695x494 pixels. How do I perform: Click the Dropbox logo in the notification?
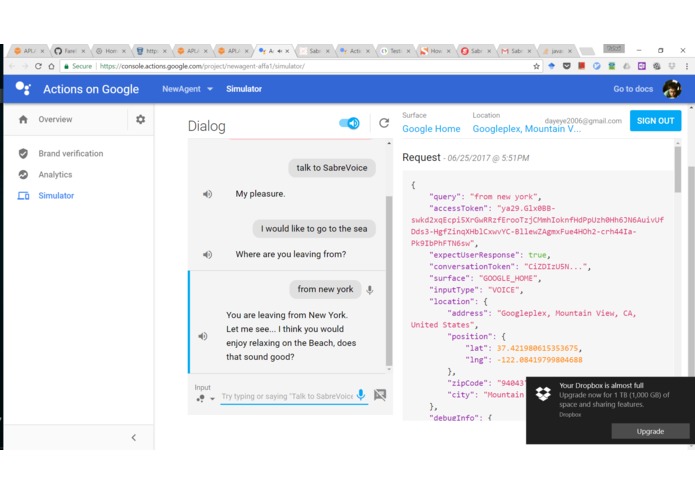coord(543,393)
